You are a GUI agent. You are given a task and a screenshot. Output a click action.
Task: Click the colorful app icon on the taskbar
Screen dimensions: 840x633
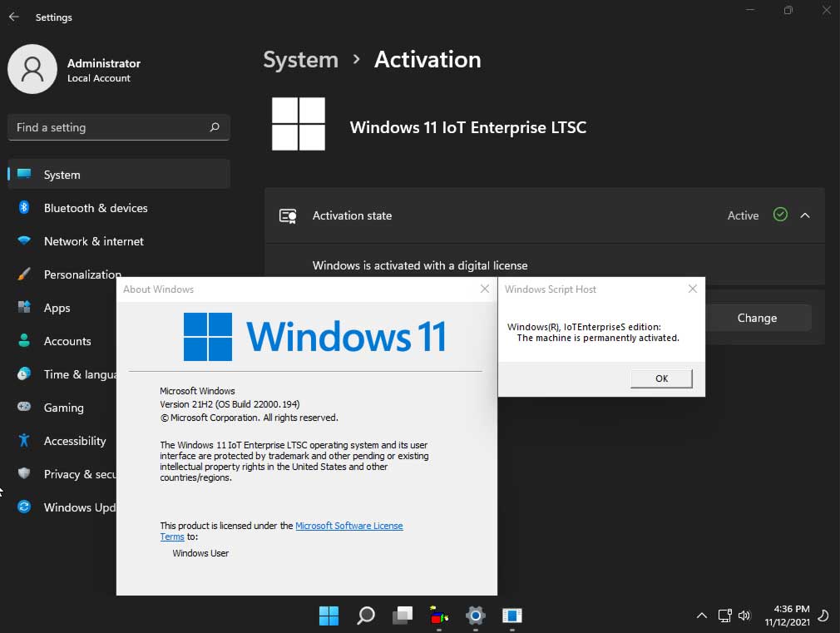[439, 616]
